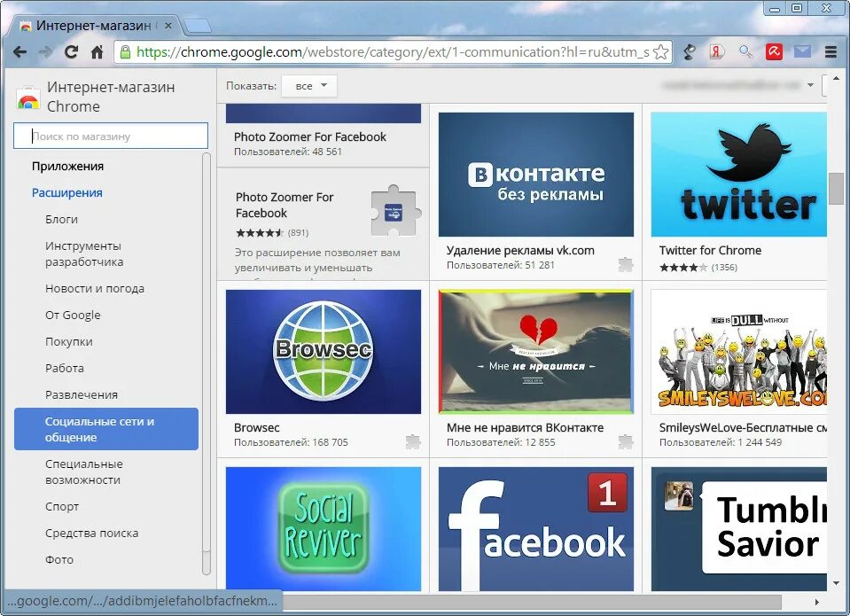
Task: Open the От Google category
Action: click(x=74, y=315)
